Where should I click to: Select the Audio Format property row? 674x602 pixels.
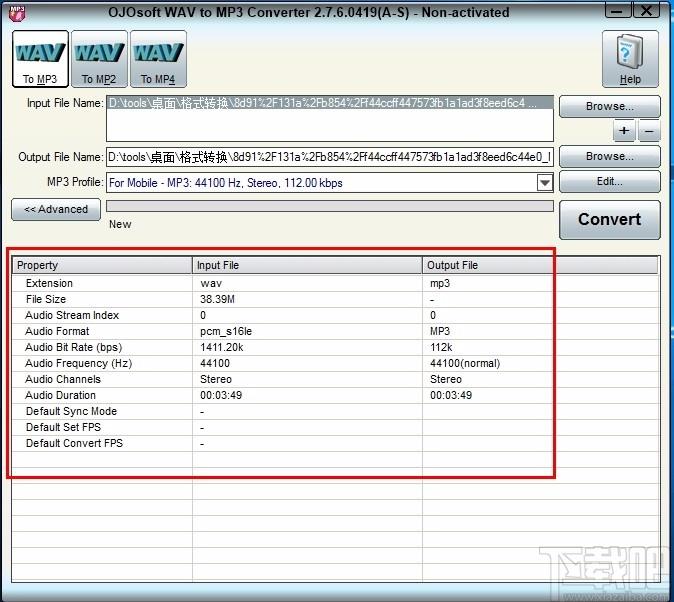click(336, 331)
